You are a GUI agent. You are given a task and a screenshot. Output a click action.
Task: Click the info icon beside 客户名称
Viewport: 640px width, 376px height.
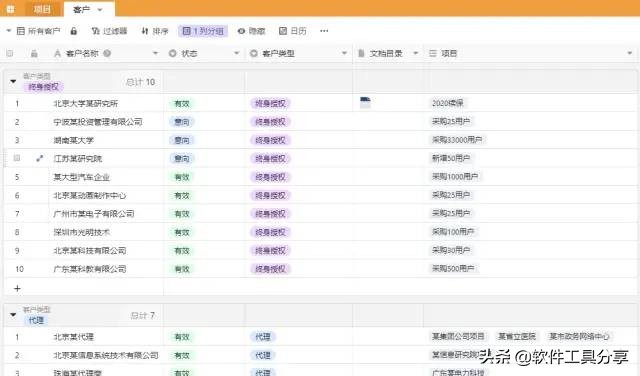coord(107,53)
